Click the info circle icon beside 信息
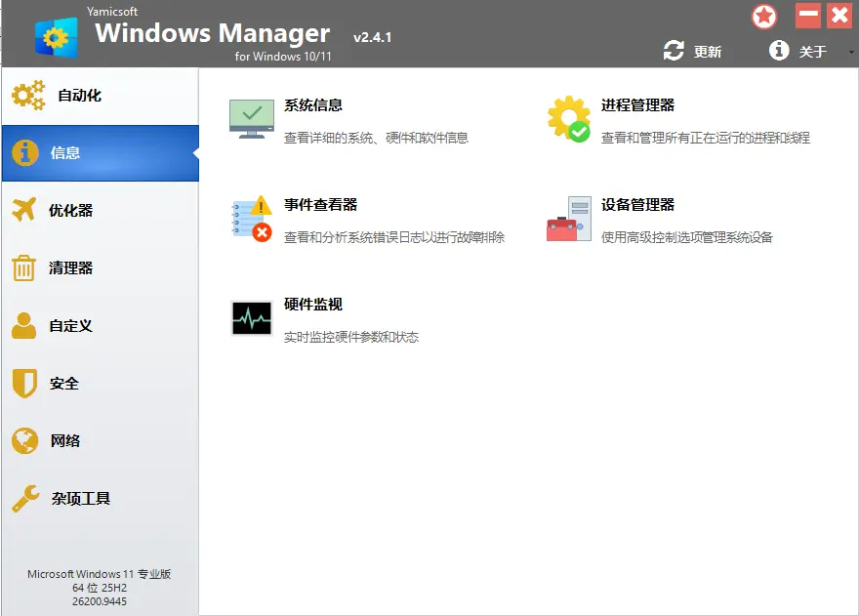Viewport: 859px width, 616px height. [x=25, y=152]
